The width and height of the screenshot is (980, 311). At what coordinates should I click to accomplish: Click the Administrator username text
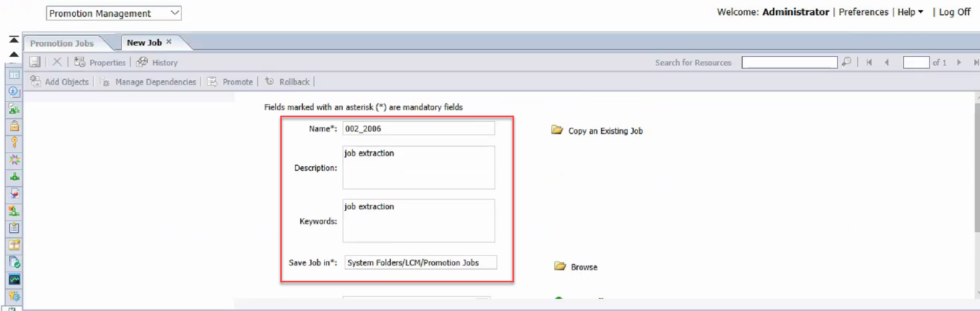click(x=795, y=12)
